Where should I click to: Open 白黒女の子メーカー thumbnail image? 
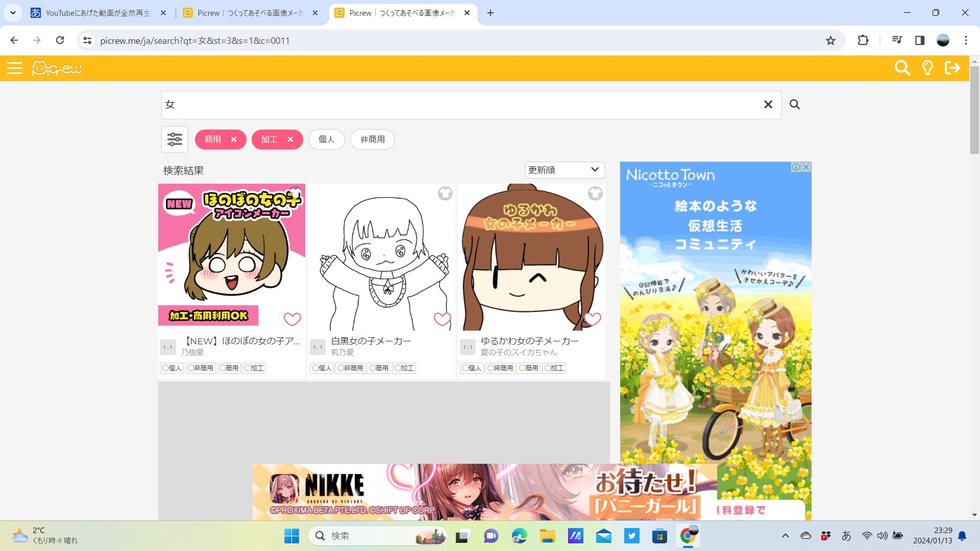(x=382, y=257)
